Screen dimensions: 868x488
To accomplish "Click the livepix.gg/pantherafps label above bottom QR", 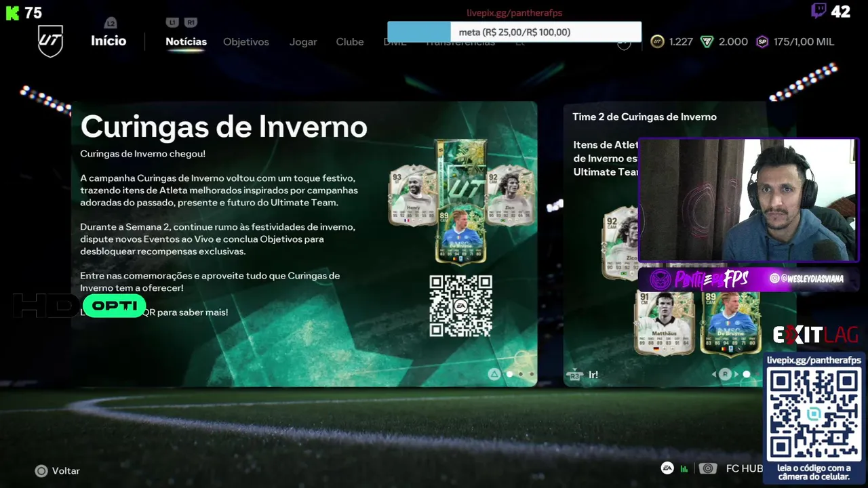I will pos(814,360).
